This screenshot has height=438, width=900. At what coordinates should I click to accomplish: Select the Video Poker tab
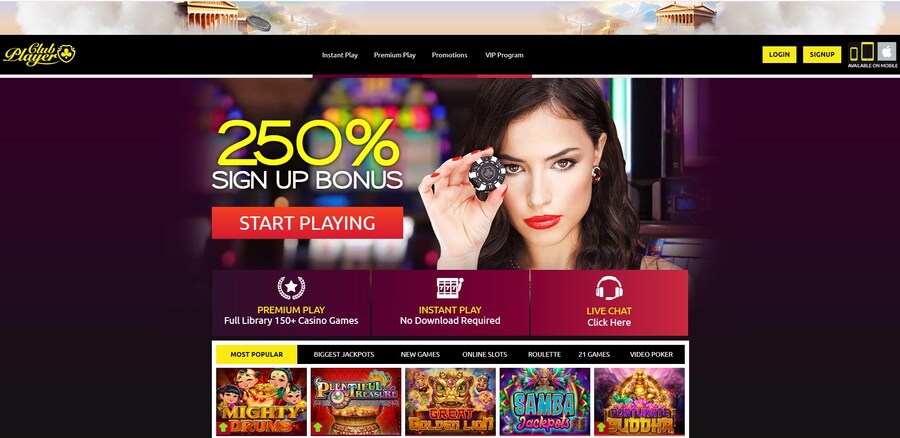coord(651,354)
